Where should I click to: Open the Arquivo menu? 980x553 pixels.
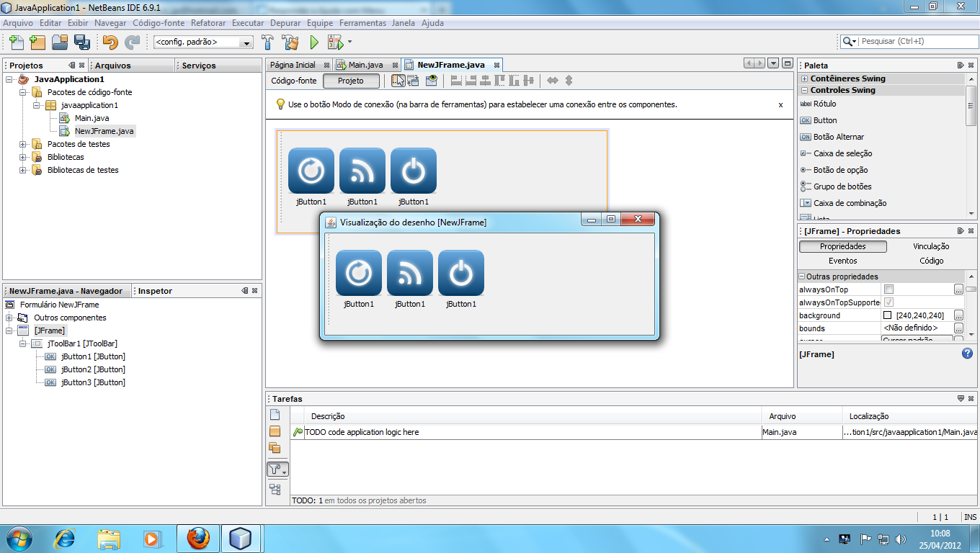tap(18, 23)
